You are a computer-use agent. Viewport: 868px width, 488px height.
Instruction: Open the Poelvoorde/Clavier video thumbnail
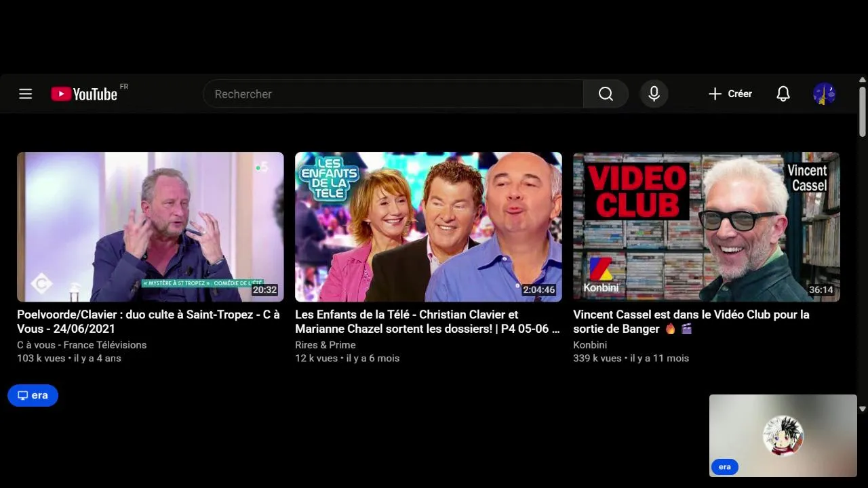151,227
